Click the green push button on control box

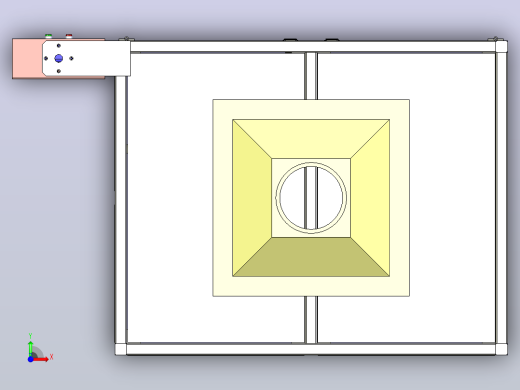click(x=49, y=36)
